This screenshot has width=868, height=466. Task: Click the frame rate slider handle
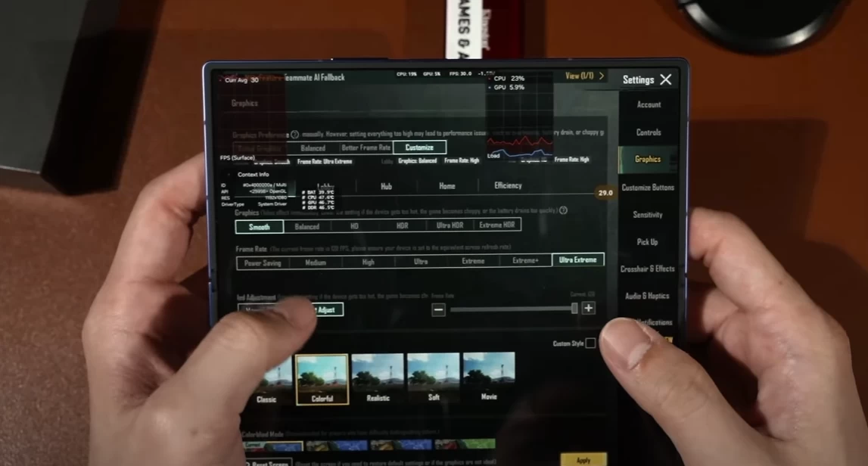tap(574, 309)
